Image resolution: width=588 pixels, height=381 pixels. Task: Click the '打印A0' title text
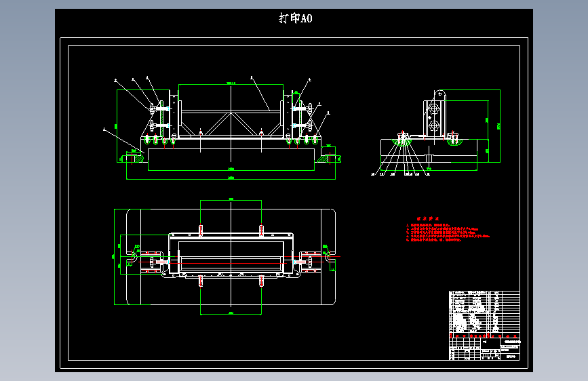click(x=296, y=18)
